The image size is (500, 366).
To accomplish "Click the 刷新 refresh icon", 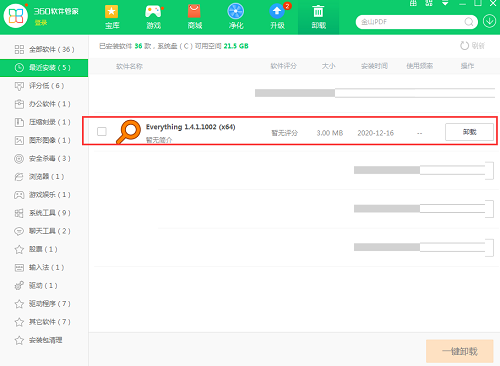I will 464,46.
